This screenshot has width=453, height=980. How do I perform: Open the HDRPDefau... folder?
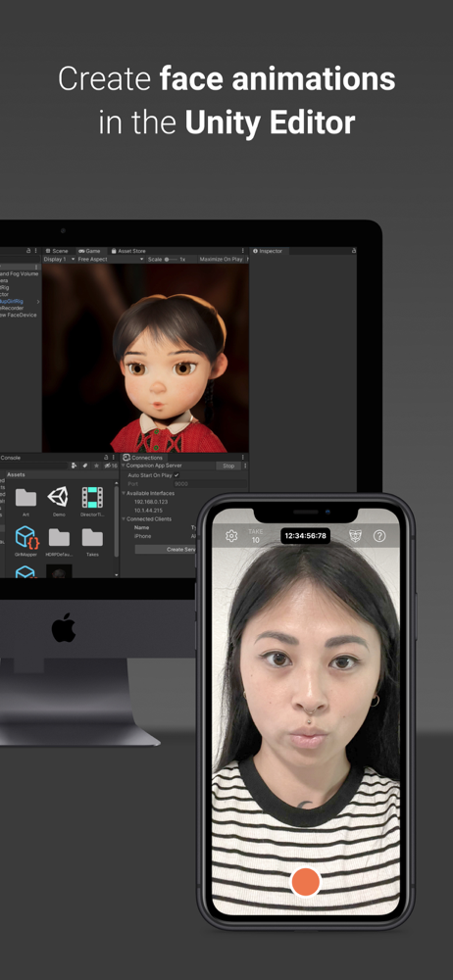(59, 541)
